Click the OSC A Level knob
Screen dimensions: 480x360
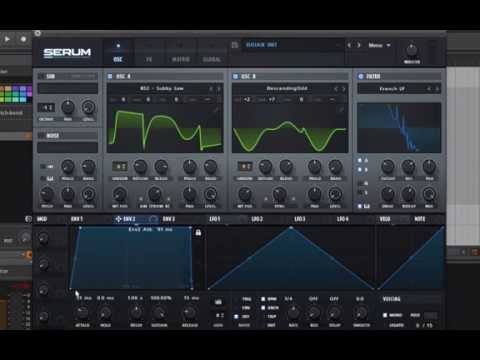[x=210, y=194]
